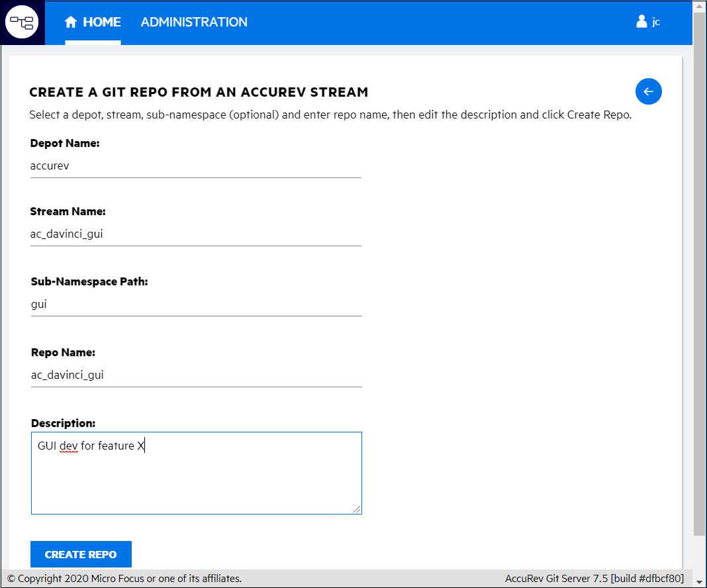
Task: Click the Repo Name label
Action: [63, 352]
